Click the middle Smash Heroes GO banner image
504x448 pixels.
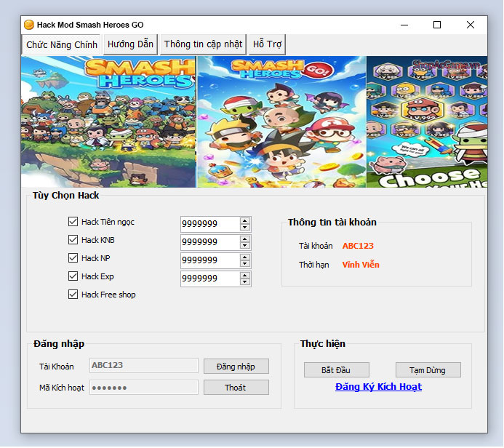(281, 121)
